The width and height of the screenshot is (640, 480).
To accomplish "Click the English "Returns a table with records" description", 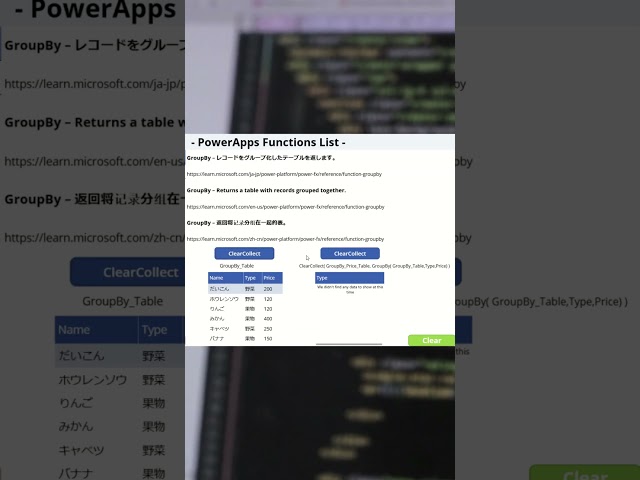I will click(x=266, y=190).
